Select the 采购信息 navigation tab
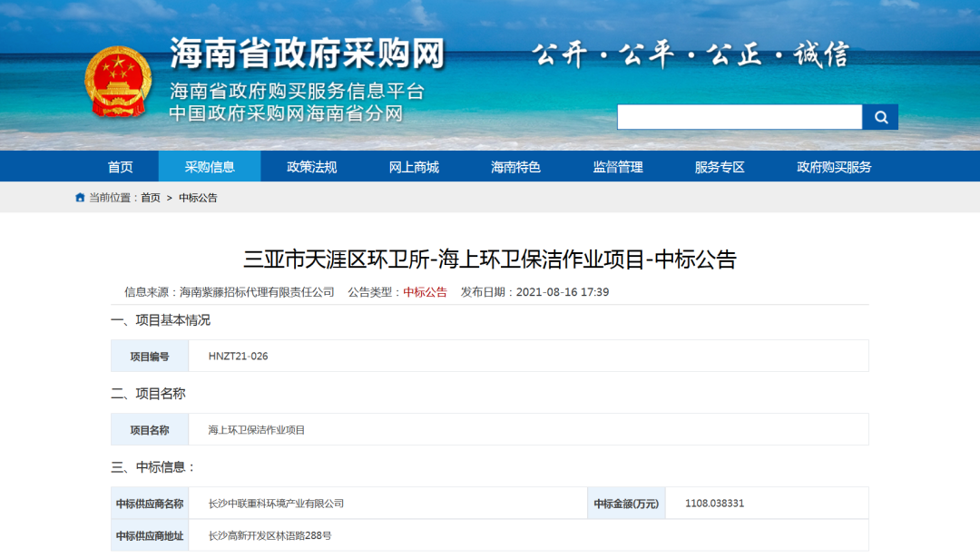This screenshot has height=558, width=980. click(210, 167)
